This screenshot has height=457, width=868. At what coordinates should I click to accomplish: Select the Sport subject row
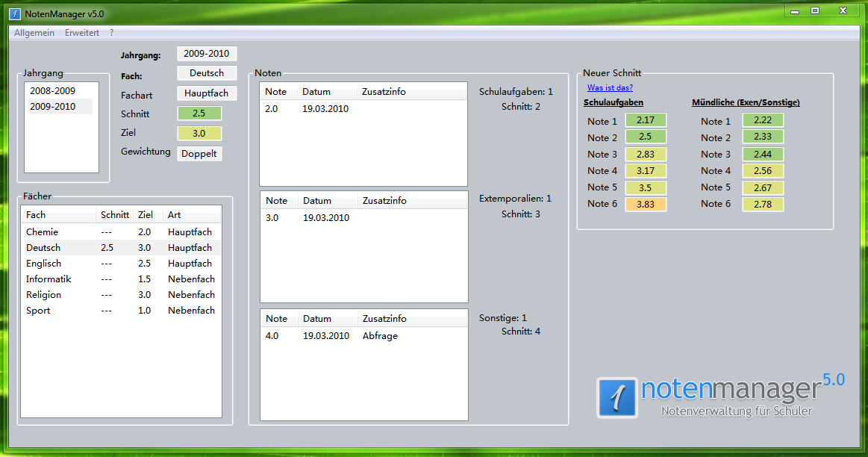point(38,311)
